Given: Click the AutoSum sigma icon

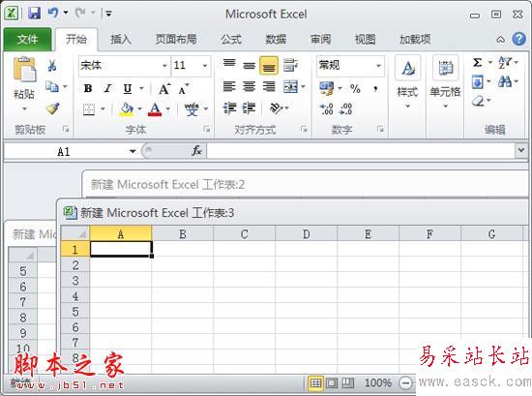Looking at the screenshot, I should (478, 63).
